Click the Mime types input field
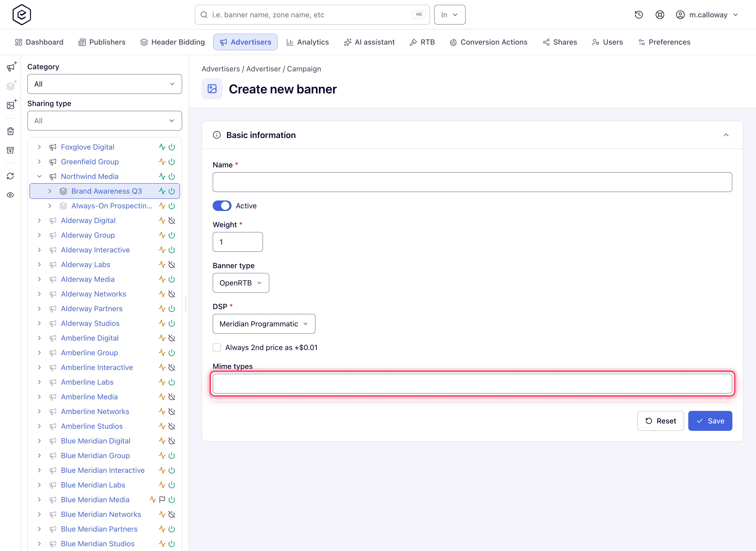The image size is (756, 551). pos(472,384)
